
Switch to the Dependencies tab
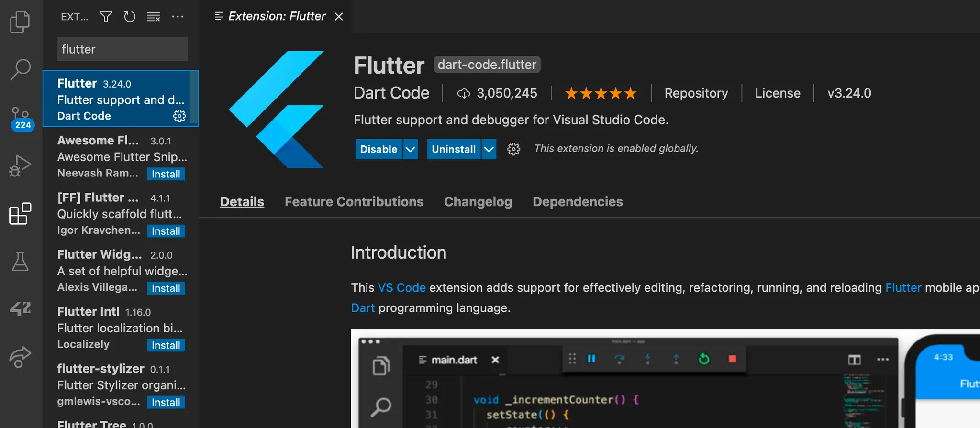tap(578, 202)
